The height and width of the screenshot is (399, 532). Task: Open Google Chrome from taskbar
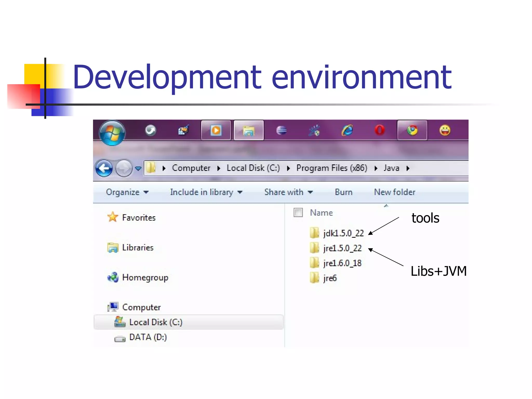[x=412, y=130]
